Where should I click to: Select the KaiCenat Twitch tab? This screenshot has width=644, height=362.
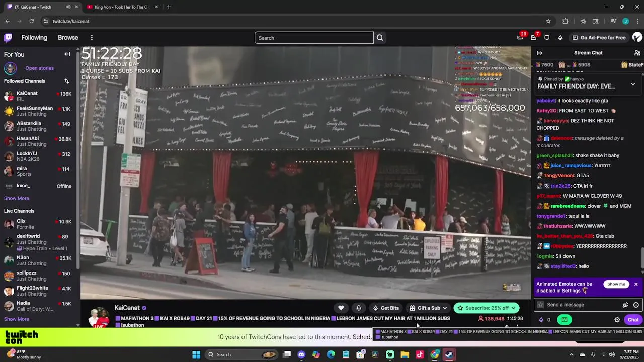[x=42, y=7]
